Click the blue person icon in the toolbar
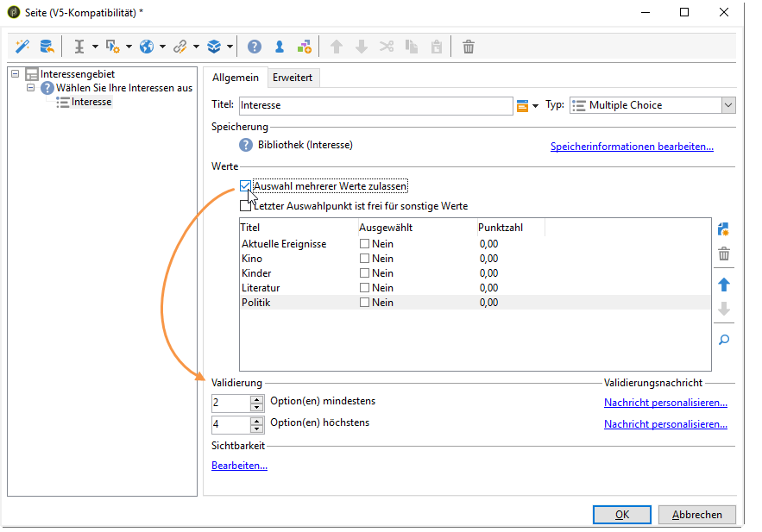The height and width of the screenshot is (532, 762). pyautogui.click(x=280, y=47)
